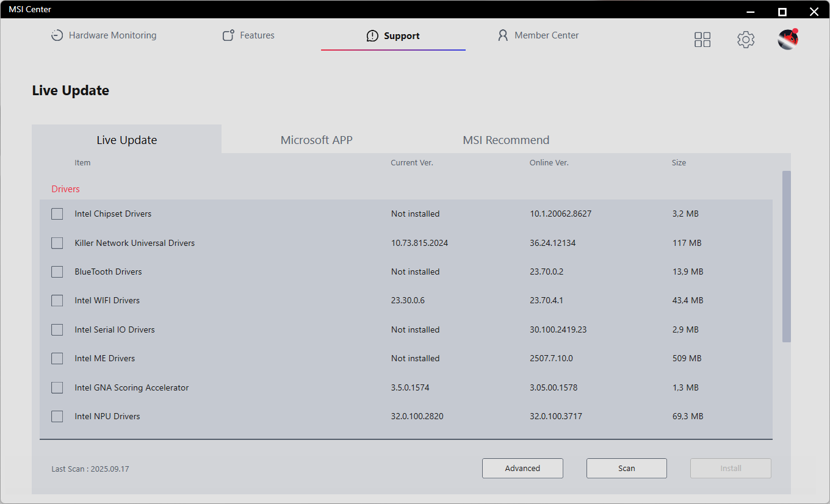Click the driver list vertical scrollbar
This screenshot has width=830, height=504.
(x=787, y=256)
